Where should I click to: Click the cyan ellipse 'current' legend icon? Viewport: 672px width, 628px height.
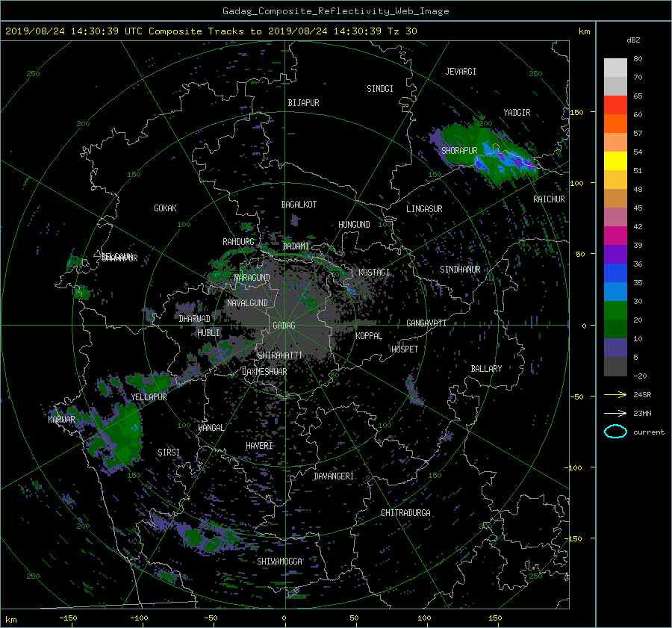[615, 432]
